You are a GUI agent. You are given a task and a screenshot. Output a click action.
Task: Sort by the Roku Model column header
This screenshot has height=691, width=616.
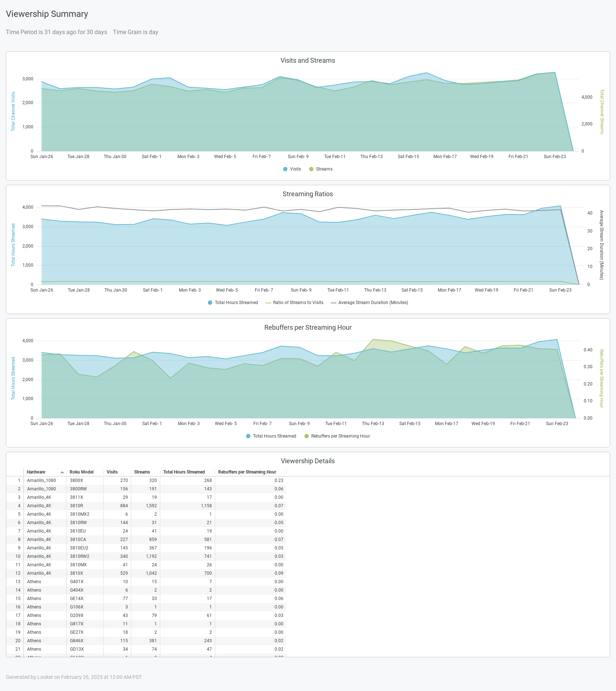tap(81, 472)
